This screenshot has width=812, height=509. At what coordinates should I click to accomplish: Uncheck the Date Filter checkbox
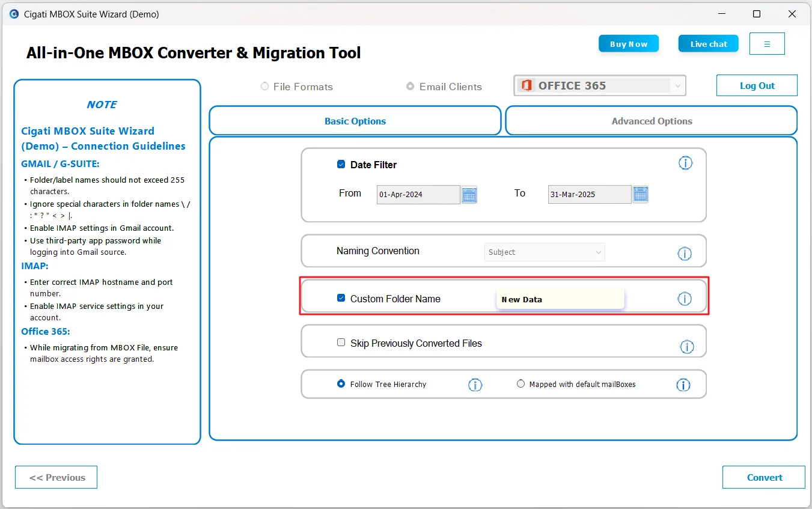pyautogui.click(x=341, y=164)
